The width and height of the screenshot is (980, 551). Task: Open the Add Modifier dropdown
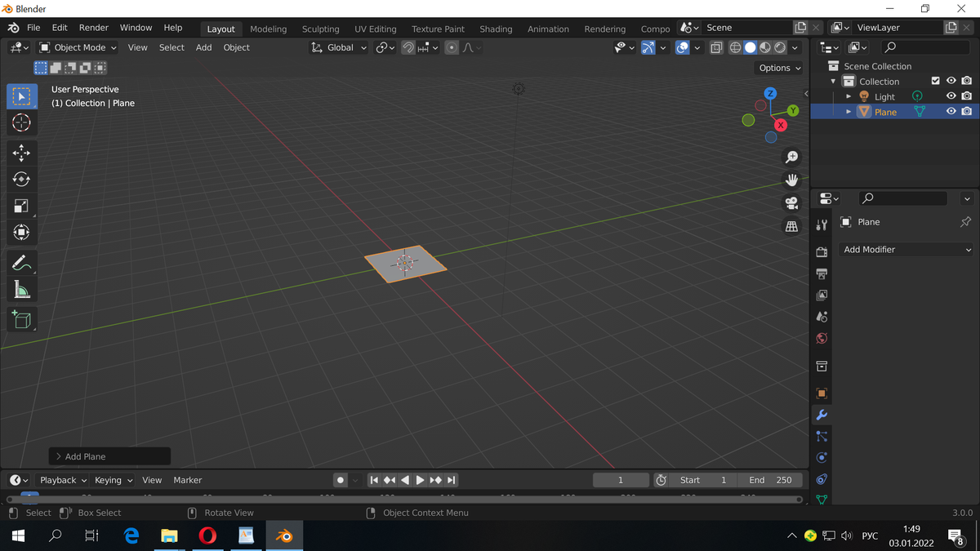[x=906, y=250]
